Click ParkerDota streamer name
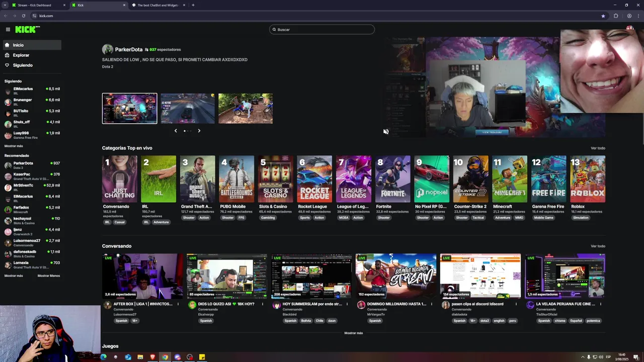The height and width of the screenshot is (362, 644). (129, 50)
